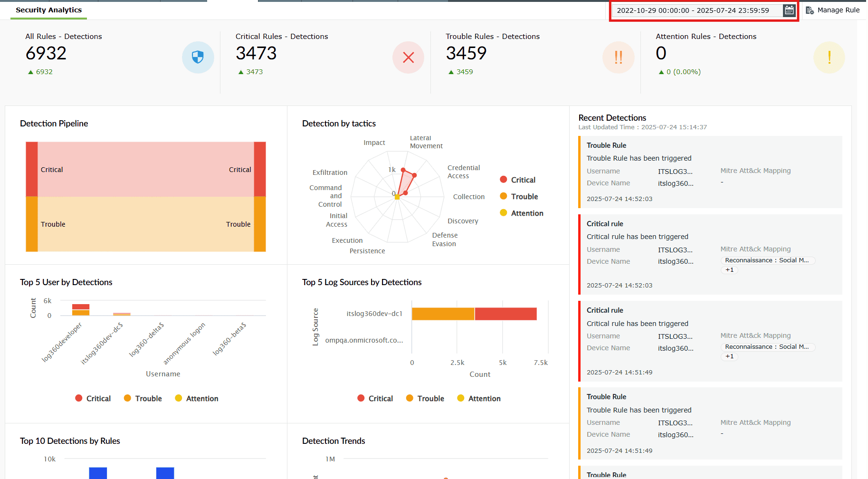Click the green up-arrow indicator under 6932 count
The height and width of the screenshot is (479, 868).
coord(31,72)
